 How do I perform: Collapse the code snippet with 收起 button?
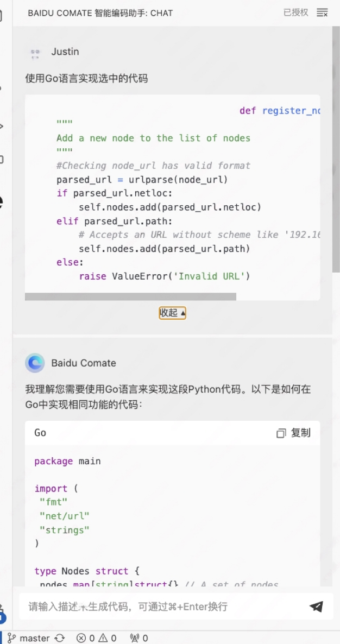[x=172, y=313]
